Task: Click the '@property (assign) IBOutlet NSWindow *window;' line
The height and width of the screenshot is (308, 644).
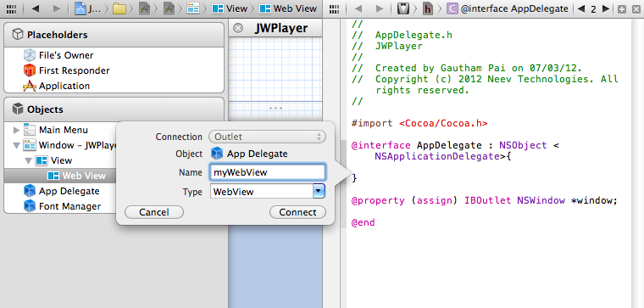Action: point(485,201)
